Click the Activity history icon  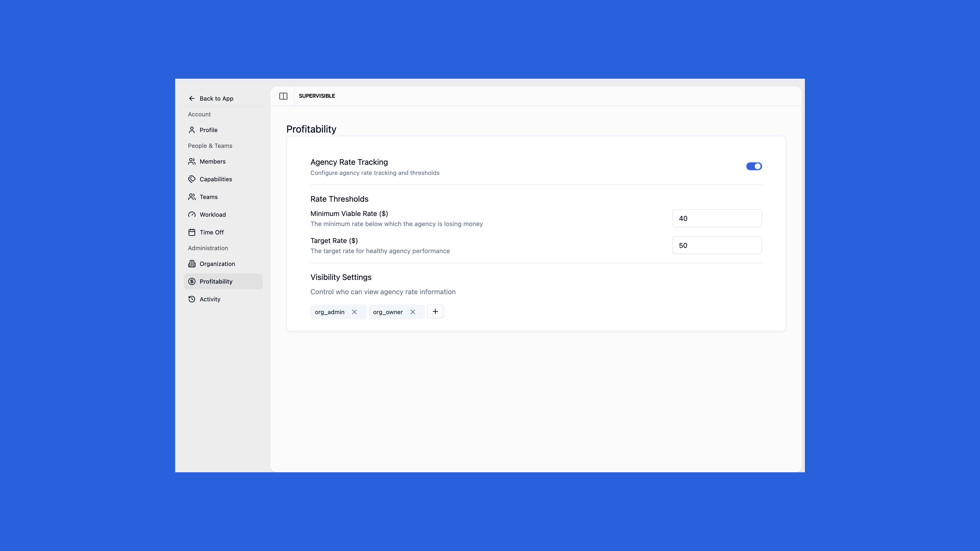[x=192, y=299]
